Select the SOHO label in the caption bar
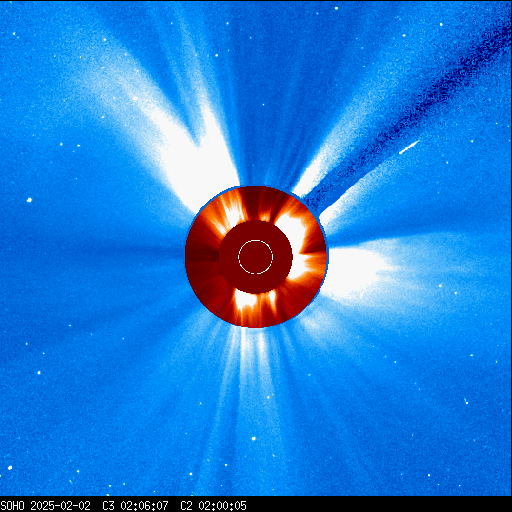The image size is (512, 512). pos(12,506)
